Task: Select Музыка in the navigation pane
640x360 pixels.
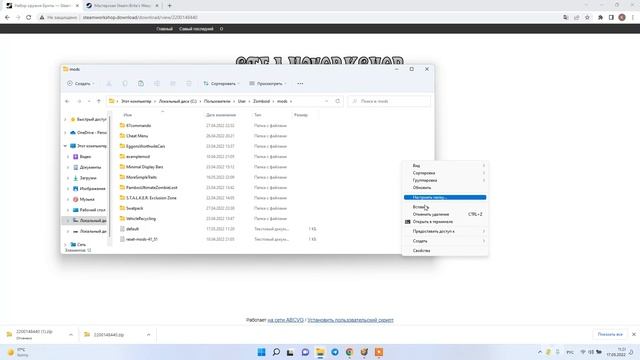Action: (87, 199)
